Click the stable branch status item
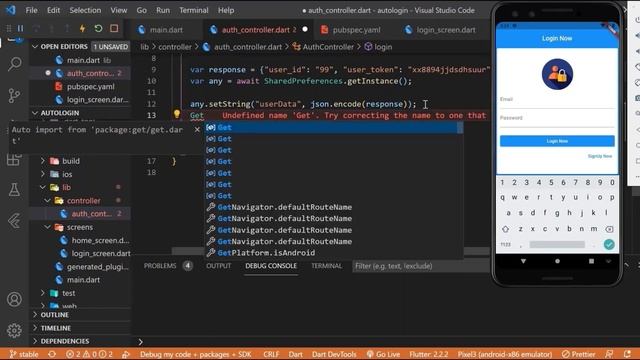 [24, 354]
